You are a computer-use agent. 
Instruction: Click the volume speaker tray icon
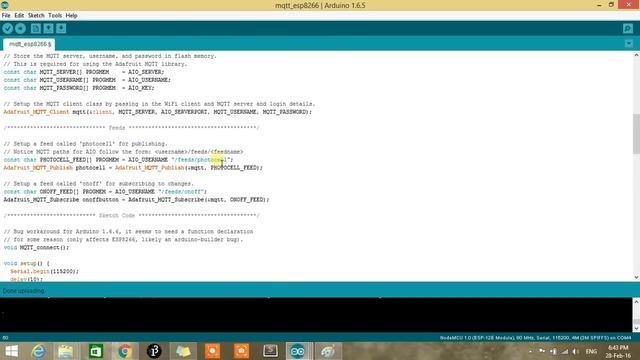[x=576, y=351]
